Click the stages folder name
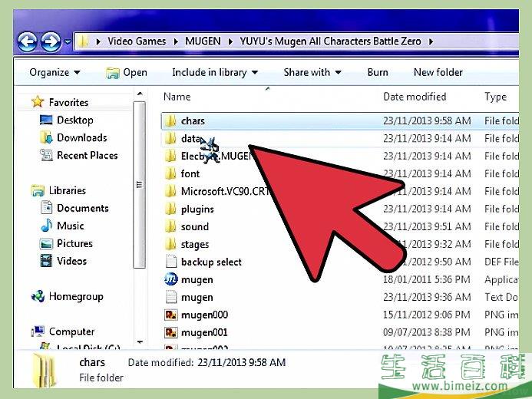The width and height of the screenshot is (532, 399). (x=195, y=245)
